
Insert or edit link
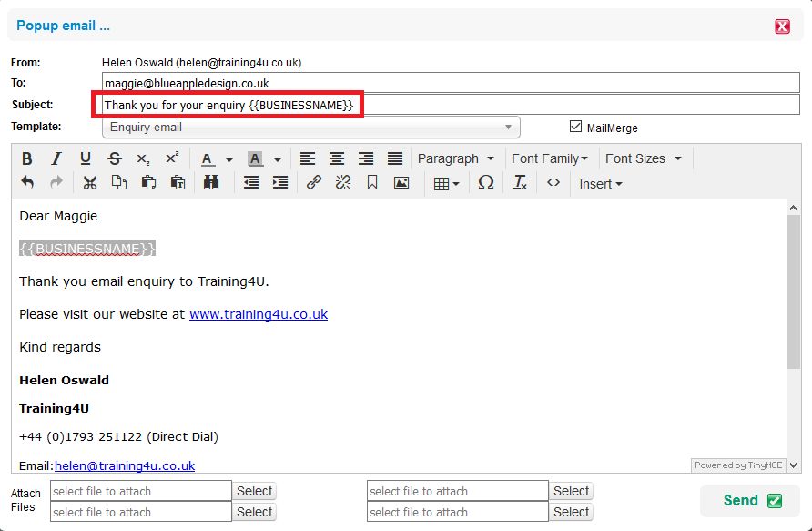point(314,183)
